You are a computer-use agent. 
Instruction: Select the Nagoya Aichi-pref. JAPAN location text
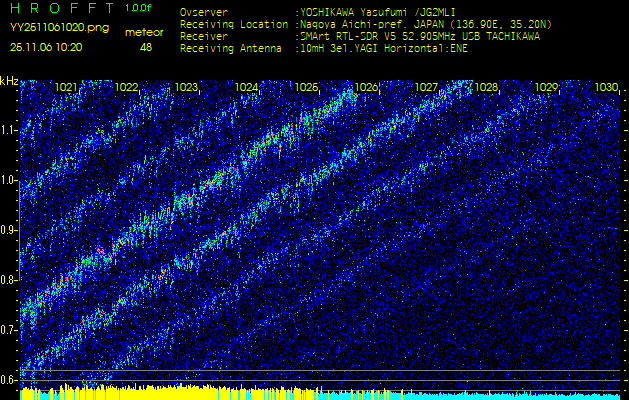pyautogui.click(x=426, y=24)
